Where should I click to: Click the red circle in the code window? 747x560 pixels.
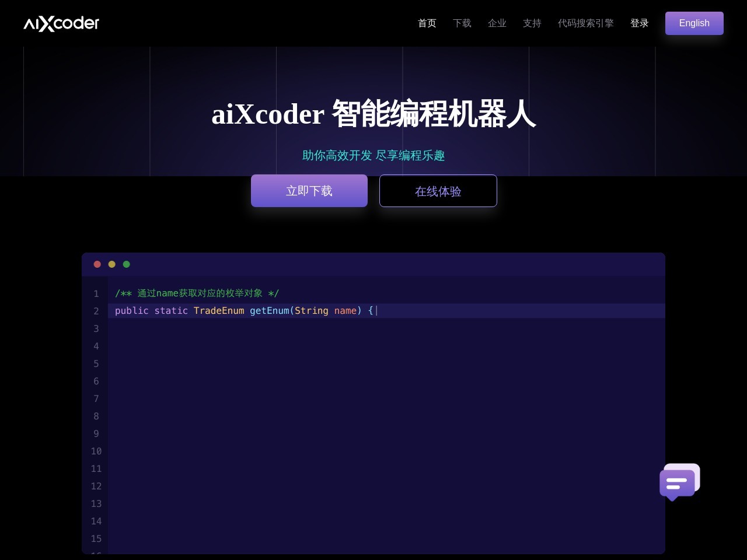pyautogui.click(x=97, y=264)
